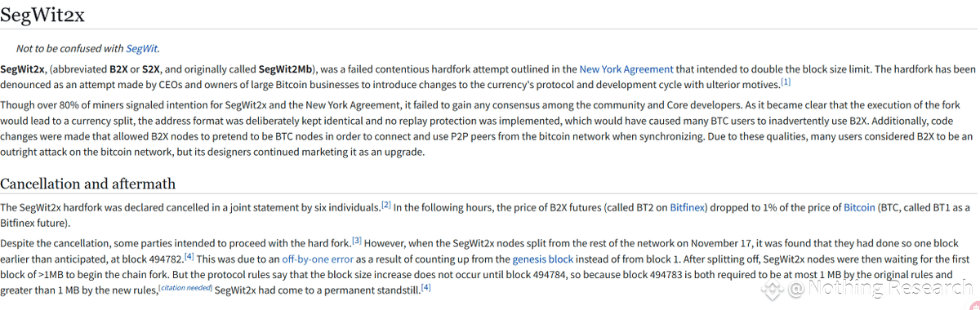Image resolution: width=980 pixels, height=310 pixels.
Task: Select the Cancellation and aftermath section heading
Action: tap(88, 183)
